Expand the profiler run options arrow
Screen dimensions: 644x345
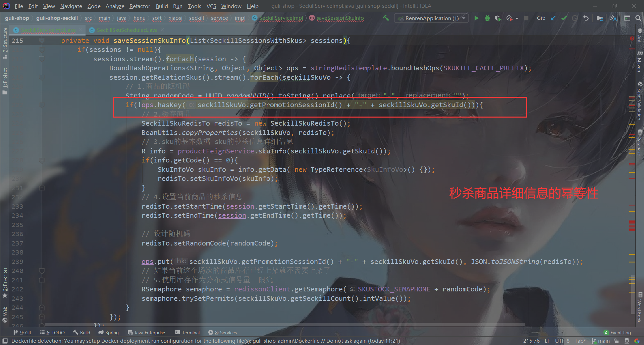(x=517, y=18)
